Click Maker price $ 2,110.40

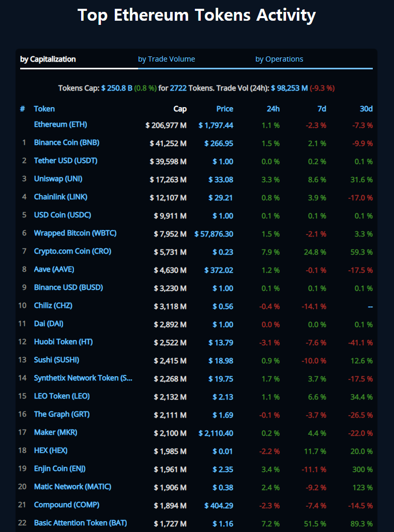point(216,433)
